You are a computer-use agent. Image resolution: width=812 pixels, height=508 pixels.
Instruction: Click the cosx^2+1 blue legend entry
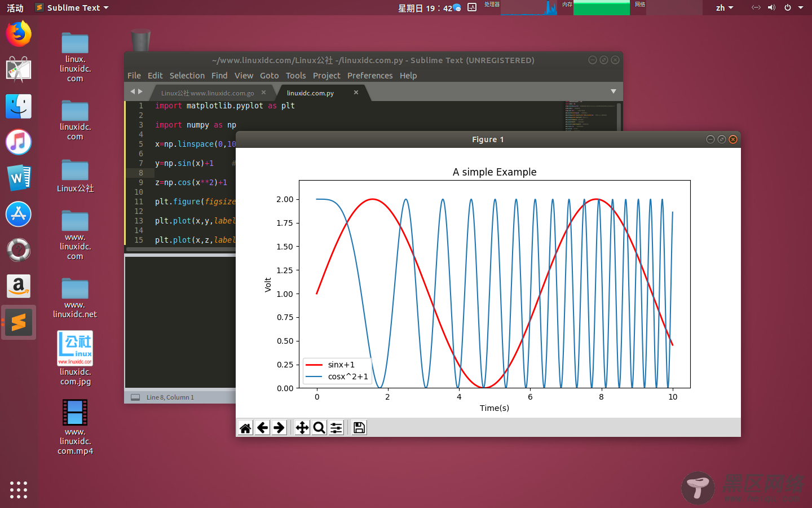pyautogui.click(x=337, y=376)
